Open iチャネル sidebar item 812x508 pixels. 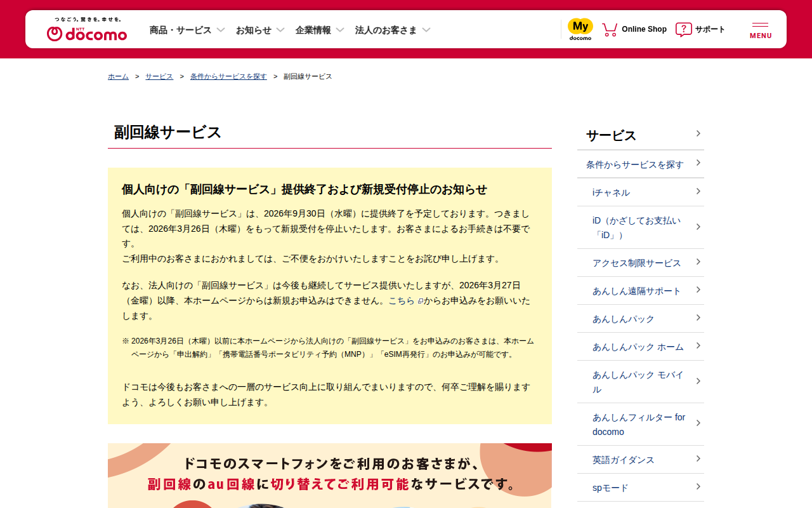[641, 192]
